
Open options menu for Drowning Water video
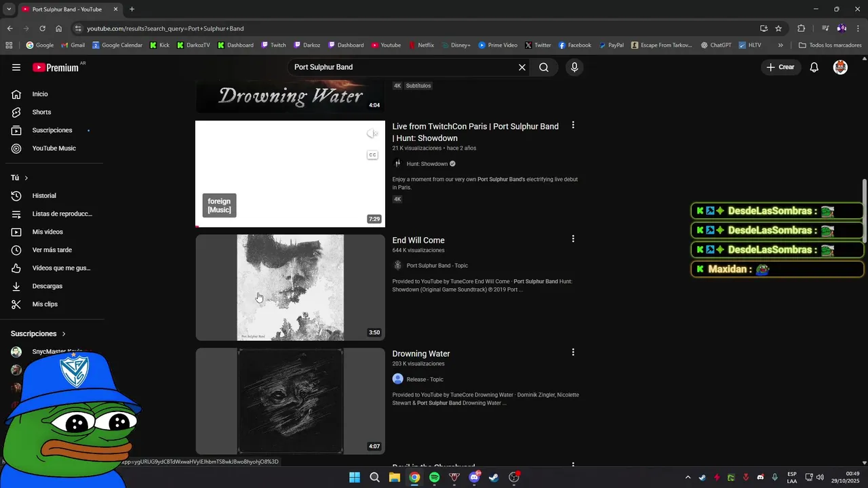573,352
